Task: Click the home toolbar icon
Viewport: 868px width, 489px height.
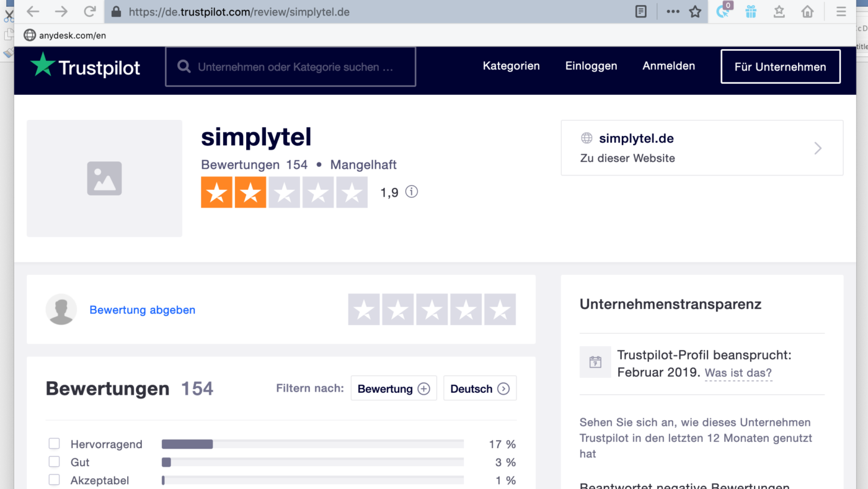Action: [x=807, y=12]
